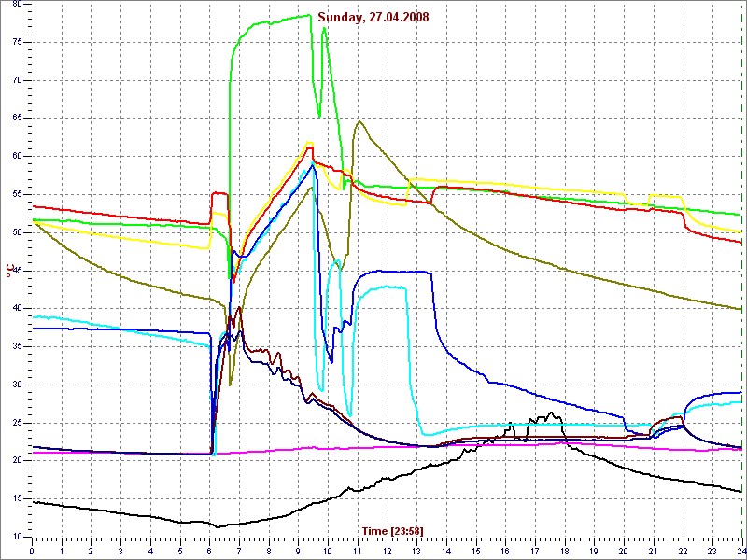Click the red curve's start at hour 0
This screenshot has height=560, width=747.
click(34, 206)
